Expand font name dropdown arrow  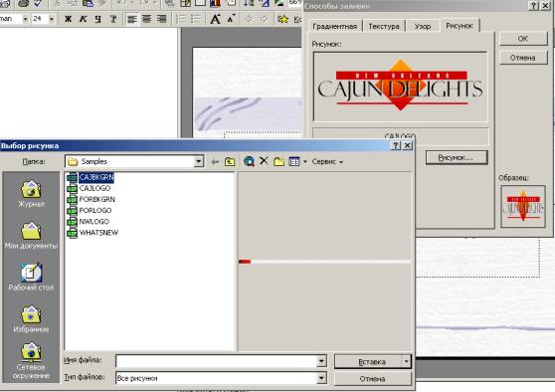25,19
